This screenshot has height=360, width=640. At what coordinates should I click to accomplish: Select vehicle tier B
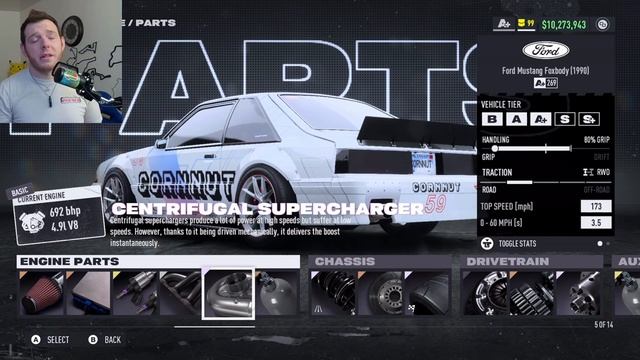pos(492,119)
